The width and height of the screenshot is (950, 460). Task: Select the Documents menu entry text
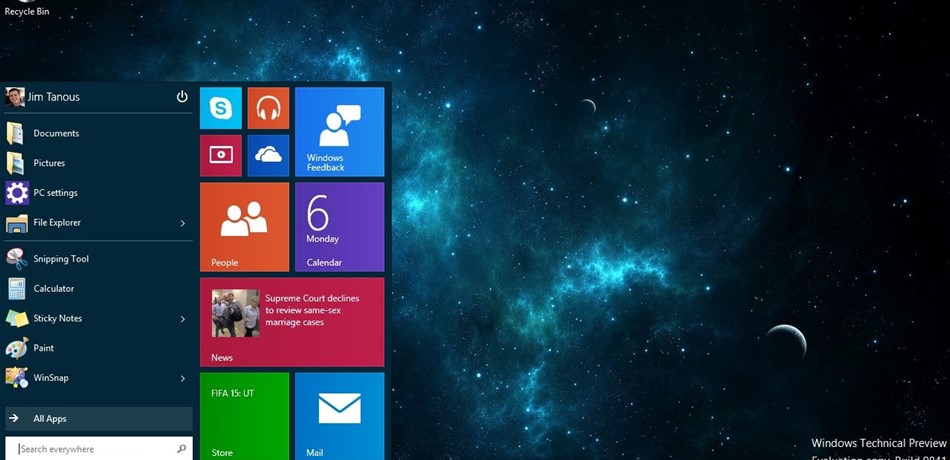[x=56, y=133]
